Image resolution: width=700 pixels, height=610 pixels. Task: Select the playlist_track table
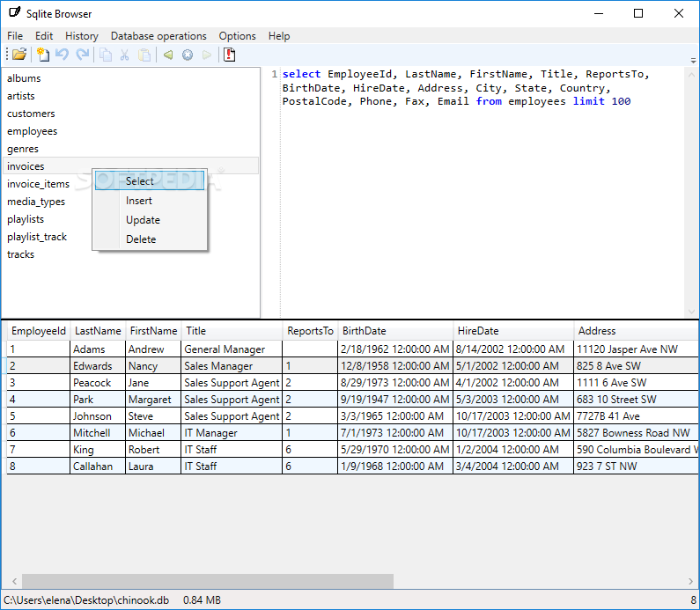(37, 237)
